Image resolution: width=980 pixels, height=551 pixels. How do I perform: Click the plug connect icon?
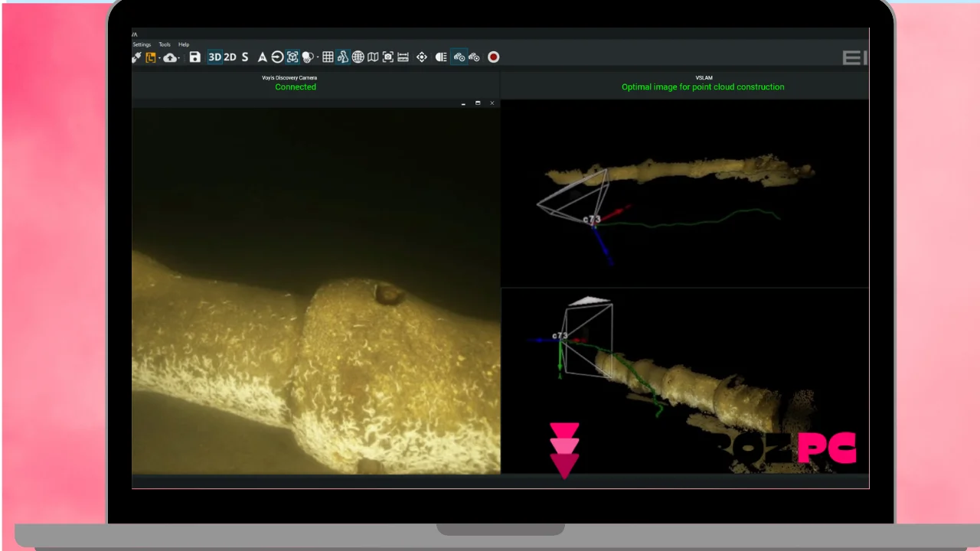point(136,57)
